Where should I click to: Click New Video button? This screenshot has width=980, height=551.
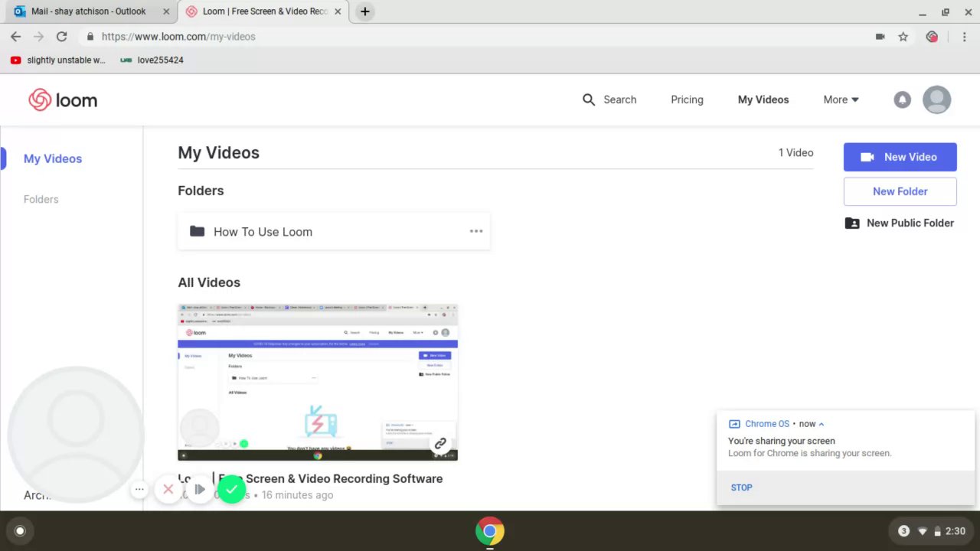pyautogui.click(x=900, y=157)
